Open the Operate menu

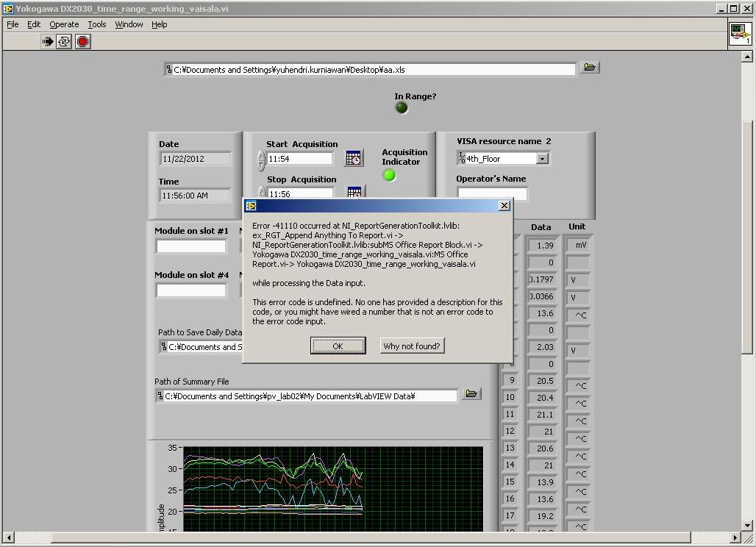(64, 24)
